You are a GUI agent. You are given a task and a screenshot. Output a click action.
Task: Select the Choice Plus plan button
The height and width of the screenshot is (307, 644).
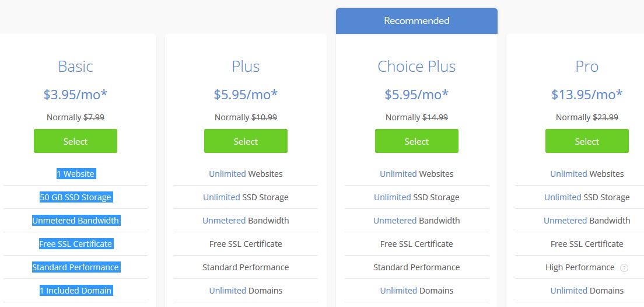416,141
